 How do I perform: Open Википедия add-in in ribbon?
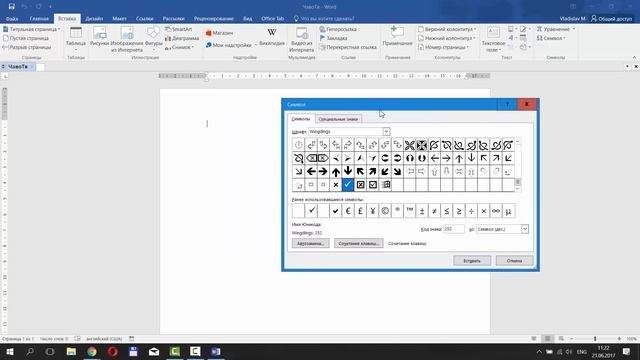coord(272,37)
